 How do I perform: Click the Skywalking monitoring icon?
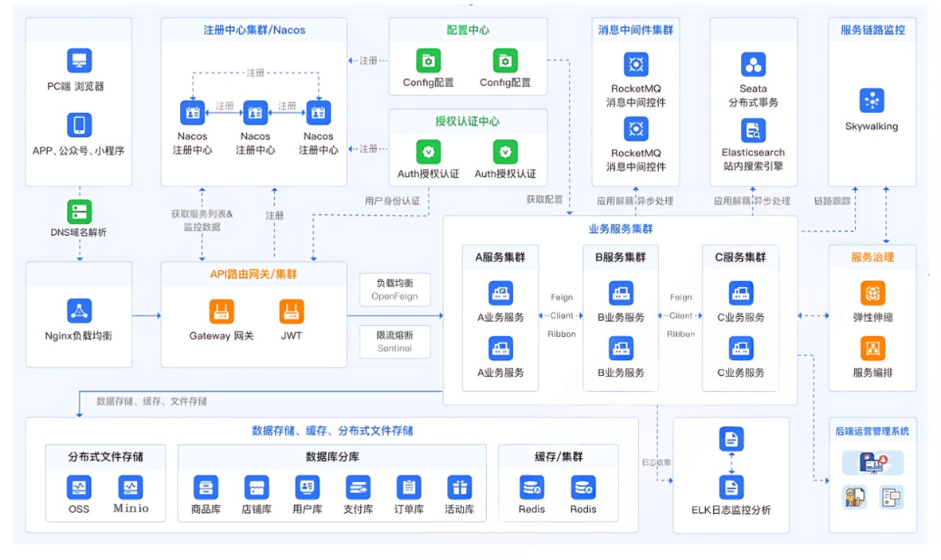[872, 100]
